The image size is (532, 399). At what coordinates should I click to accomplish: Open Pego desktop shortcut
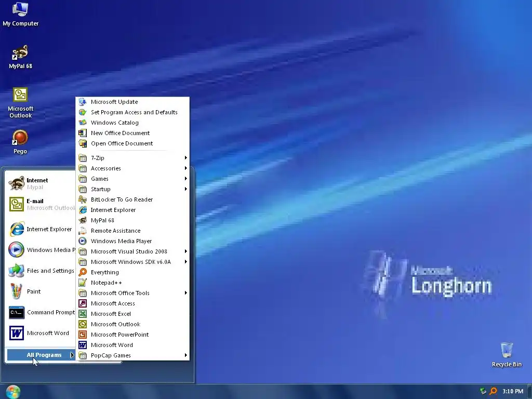click(20, 142)
